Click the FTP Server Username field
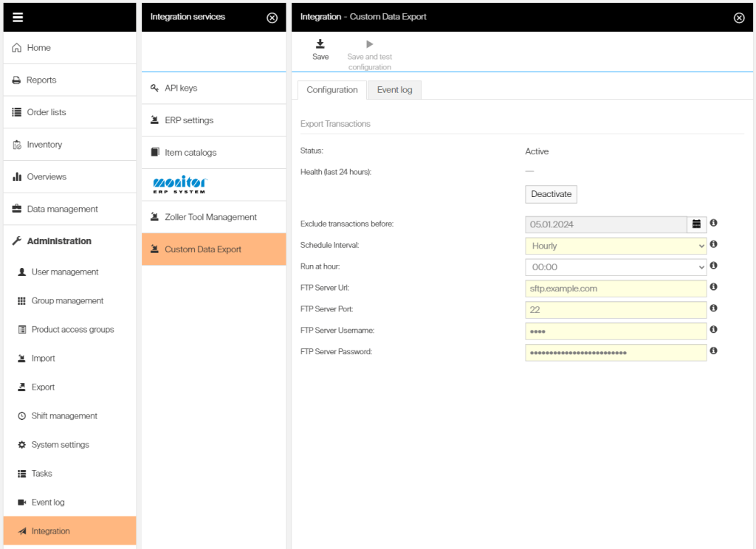The image size is (756, 549). (616, 331)
